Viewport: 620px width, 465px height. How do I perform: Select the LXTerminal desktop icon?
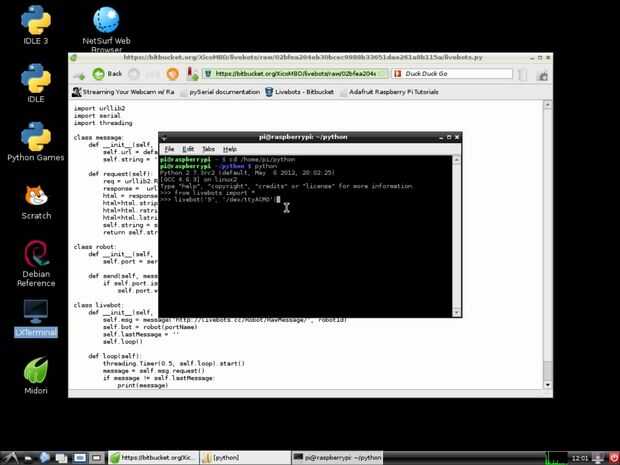point(36,318)
